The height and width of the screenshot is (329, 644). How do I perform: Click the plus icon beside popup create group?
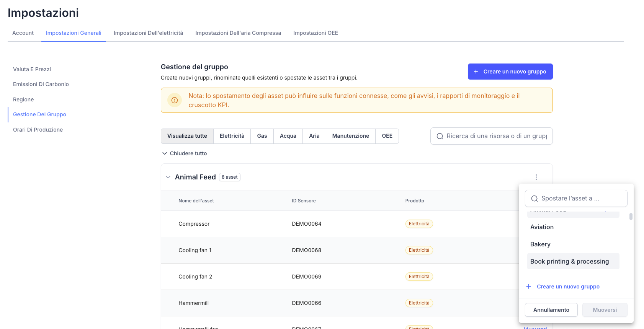tap(528, 287)
